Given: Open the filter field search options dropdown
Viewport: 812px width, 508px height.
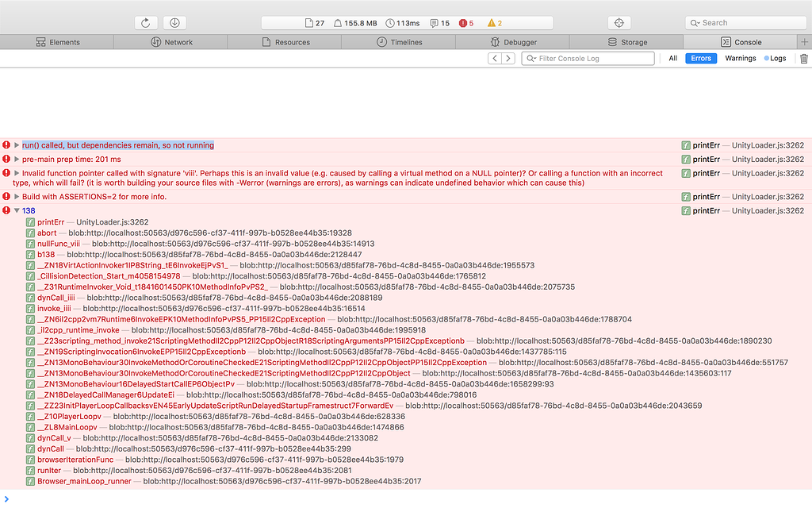Looking at the screenshot, I should coord(530,58).
